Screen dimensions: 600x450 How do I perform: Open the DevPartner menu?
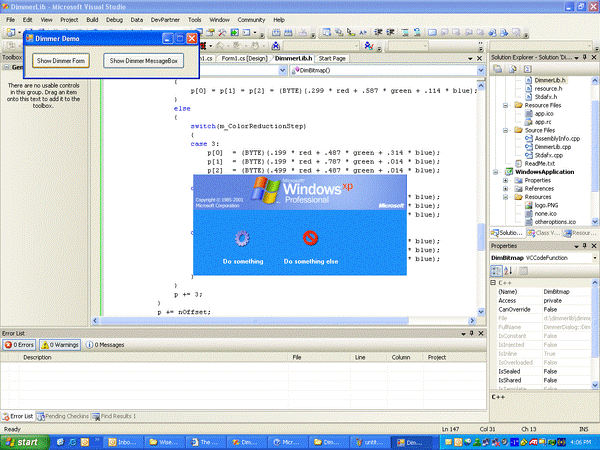(165, 20)
